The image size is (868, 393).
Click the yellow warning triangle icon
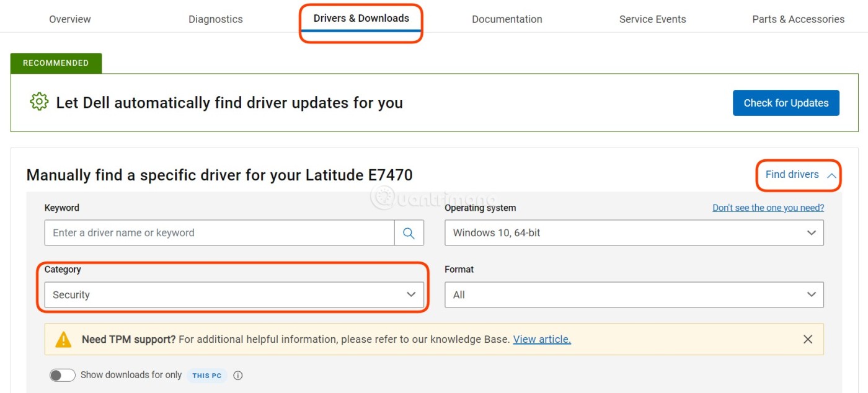pos(63,340)
